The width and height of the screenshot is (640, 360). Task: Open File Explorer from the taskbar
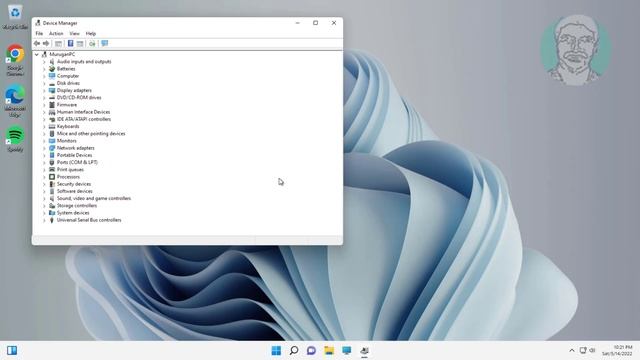pos(329,350)
